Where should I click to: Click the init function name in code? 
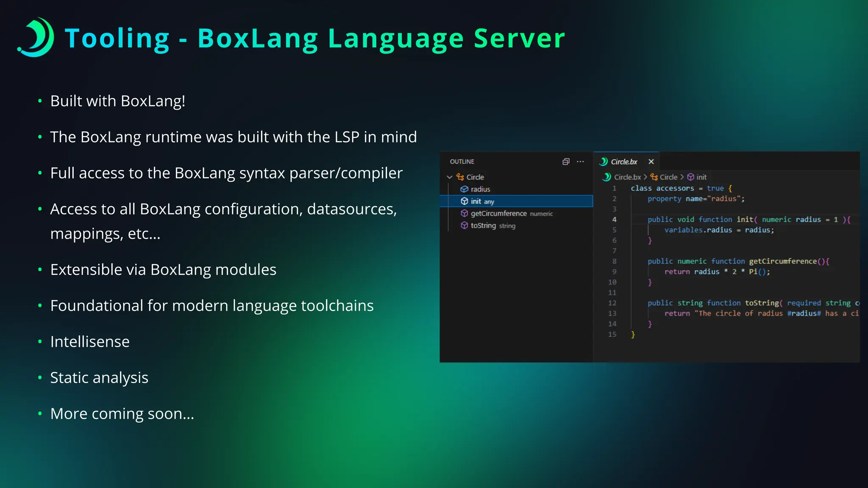(x=745, y=219)
